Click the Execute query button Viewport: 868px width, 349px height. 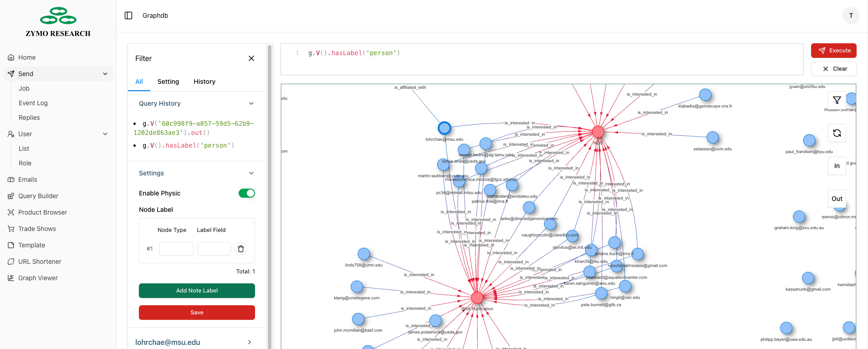[833, 51]
